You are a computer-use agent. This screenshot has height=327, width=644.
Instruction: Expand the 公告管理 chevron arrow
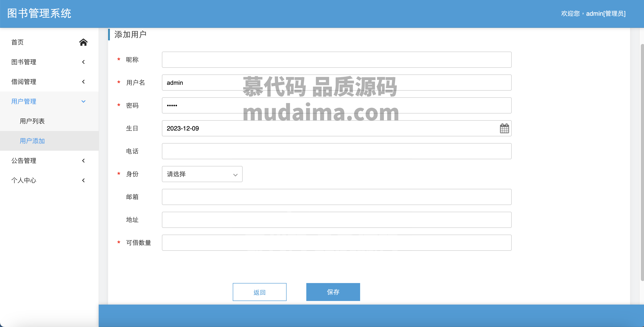point(83,161)
